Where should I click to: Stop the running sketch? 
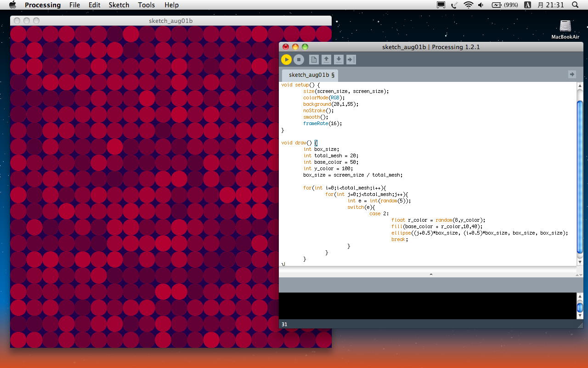[299, 59]
